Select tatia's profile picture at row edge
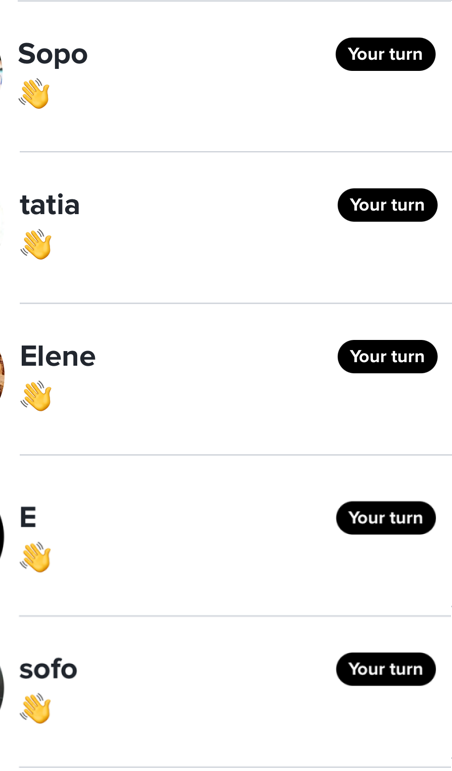This screenshot has width=452, height=771. point(1,226)
